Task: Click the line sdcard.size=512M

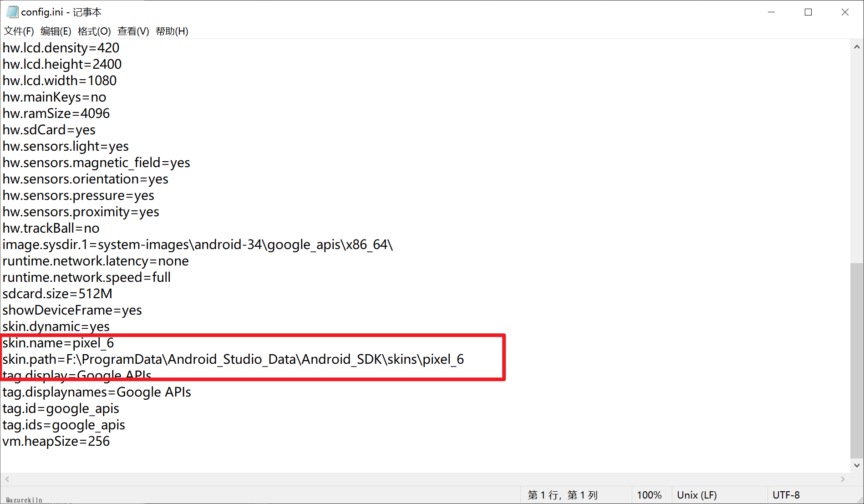Action: pos(57,294)
